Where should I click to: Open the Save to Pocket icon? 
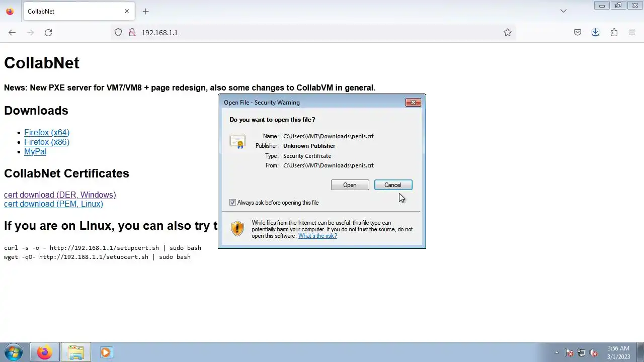[x=578, y=32]
